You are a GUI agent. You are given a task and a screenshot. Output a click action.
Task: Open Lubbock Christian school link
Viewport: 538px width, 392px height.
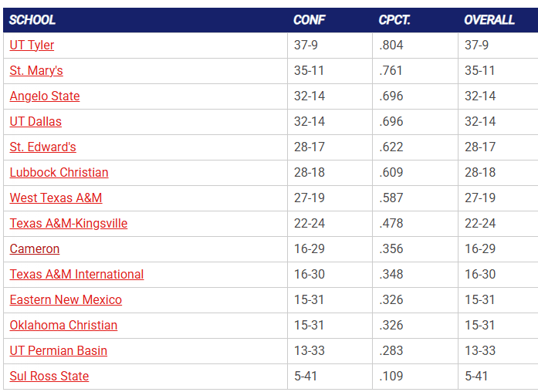pos(59,173)
